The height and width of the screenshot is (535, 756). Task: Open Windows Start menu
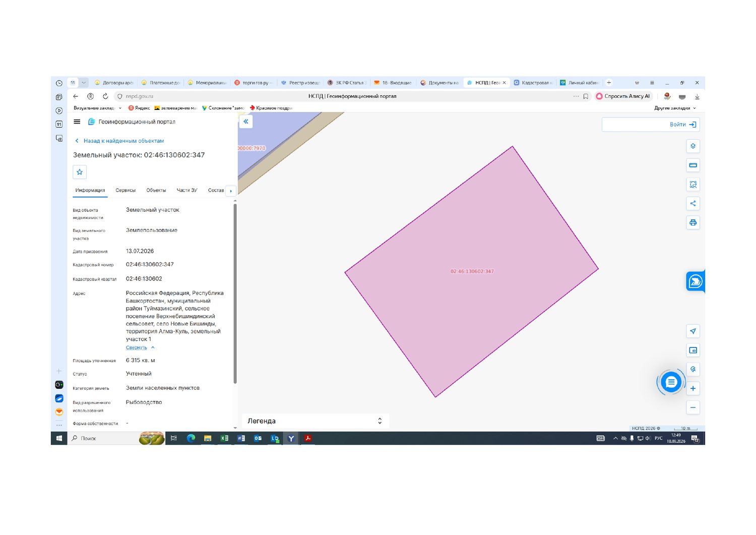tap(59, 438)
